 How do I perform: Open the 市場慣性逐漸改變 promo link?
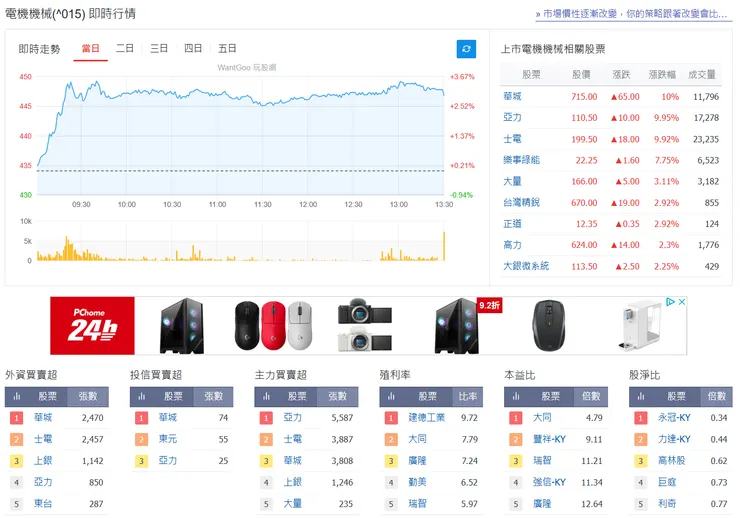pos(631,14)
